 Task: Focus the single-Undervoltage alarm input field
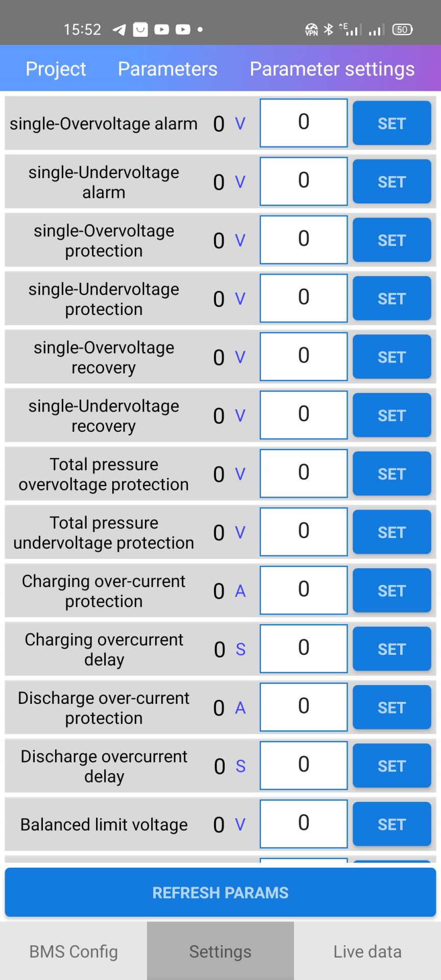tap(304, 181)
